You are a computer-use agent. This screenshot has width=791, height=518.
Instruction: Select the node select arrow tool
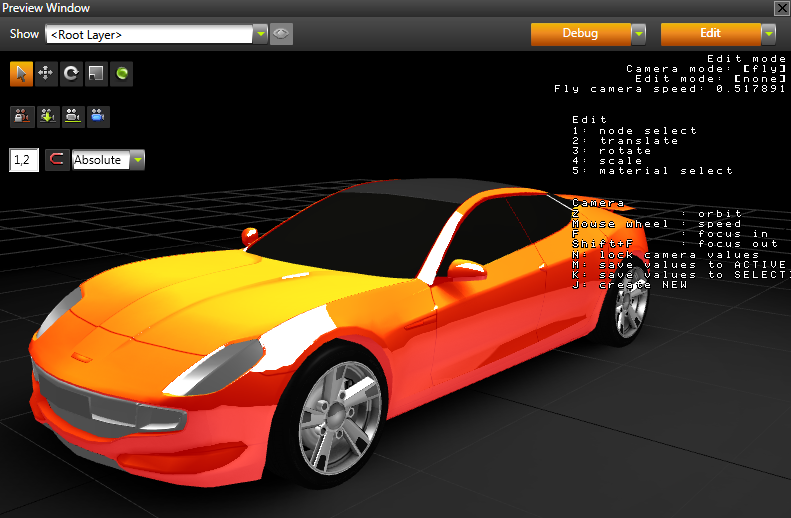click(21, 73)
